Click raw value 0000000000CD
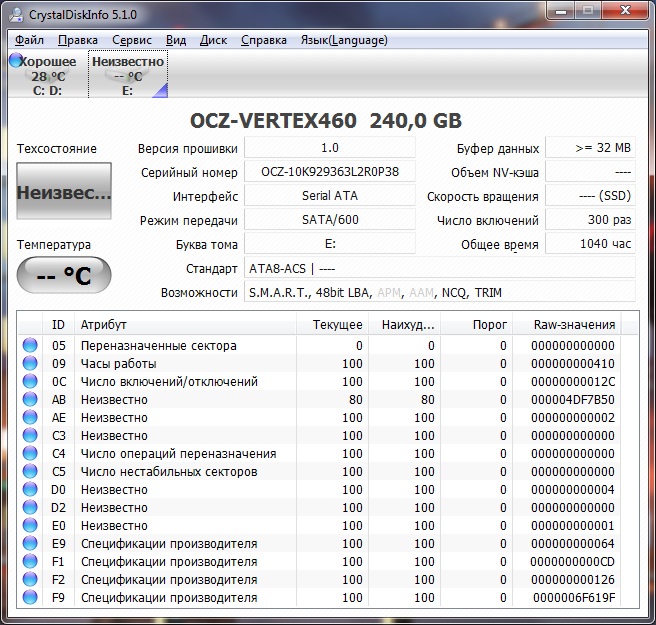The width and height of the screenshot is (656, 625). pyautogui.click(x=572, y=561)
